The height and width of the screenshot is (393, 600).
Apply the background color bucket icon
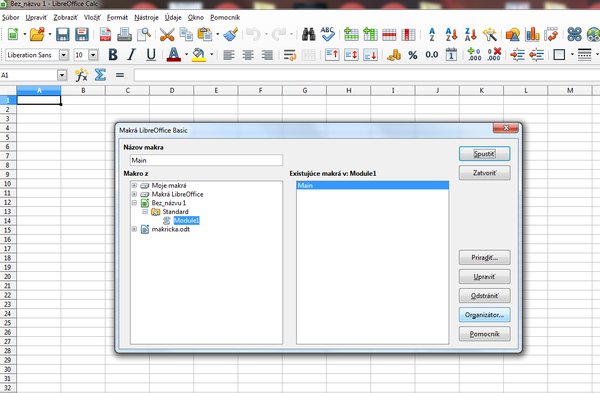(199, 55)
